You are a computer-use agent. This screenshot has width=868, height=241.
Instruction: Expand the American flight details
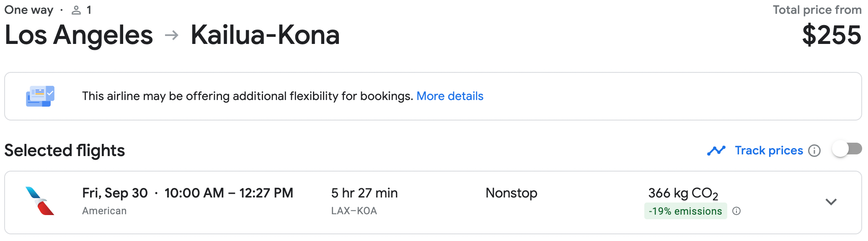click(831, 201)
